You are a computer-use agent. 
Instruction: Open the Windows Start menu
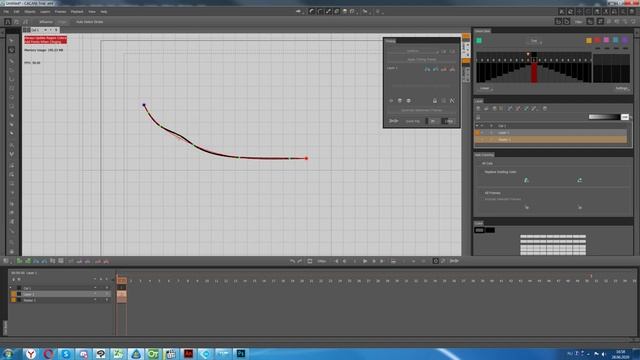tap(8, 354)
